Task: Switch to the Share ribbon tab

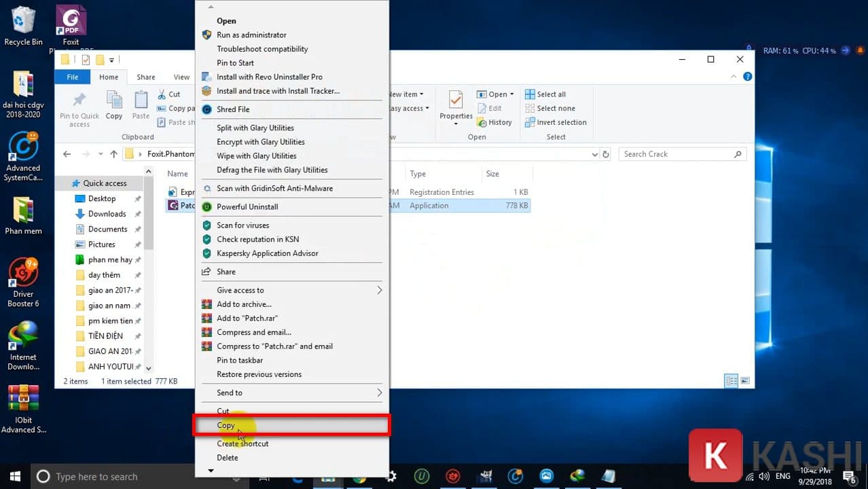Action: pos(145,77)
